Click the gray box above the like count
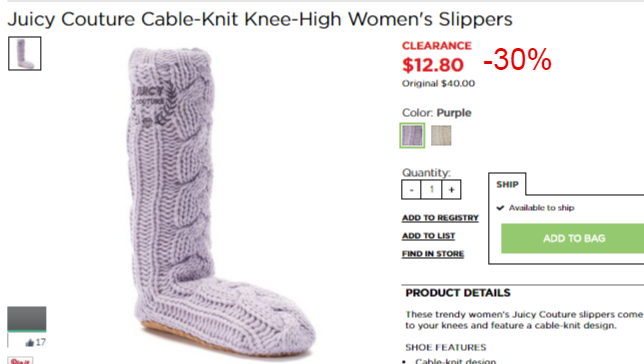Viewport: 644px width, 364px height. coord(27,318)
